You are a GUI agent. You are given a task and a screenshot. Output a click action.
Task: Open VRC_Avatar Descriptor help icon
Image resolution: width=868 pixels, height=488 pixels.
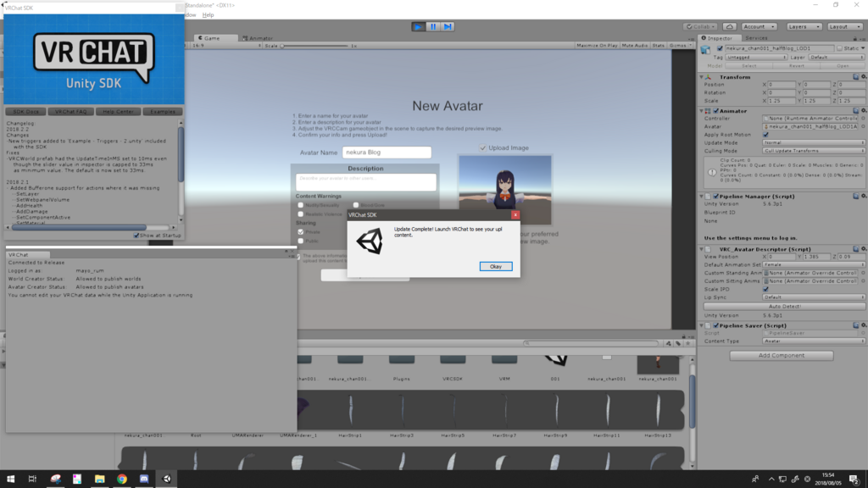coord(856,249)
